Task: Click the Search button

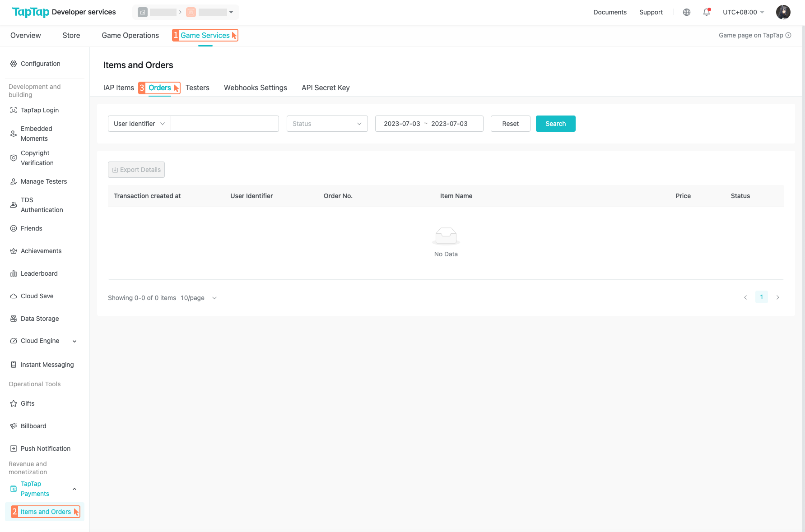Action: 556,124
